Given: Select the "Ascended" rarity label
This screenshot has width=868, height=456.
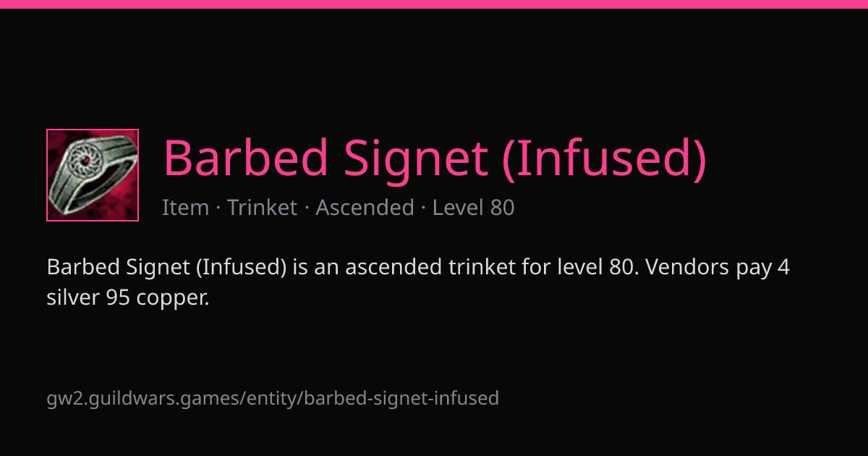Looking at the screenshot, I should pos(365,208).
